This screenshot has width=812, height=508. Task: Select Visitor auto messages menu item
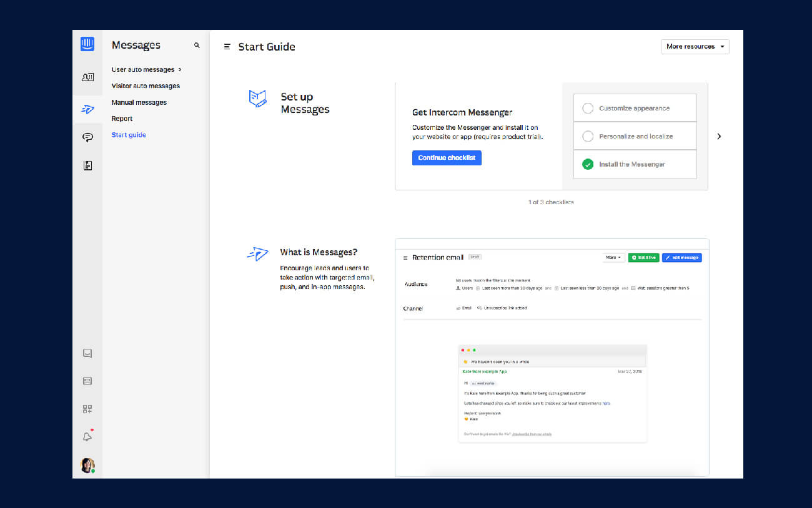(x=146, y=86)
